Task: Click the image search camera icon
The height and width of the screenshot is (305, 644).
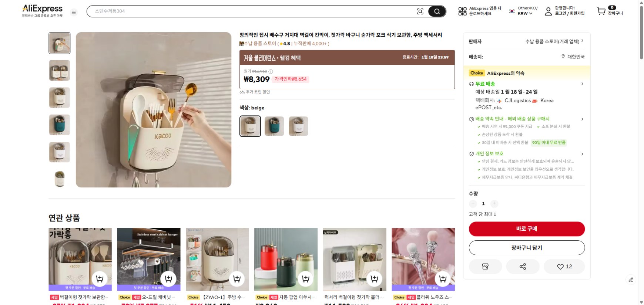Action: [x=420, y=11]
